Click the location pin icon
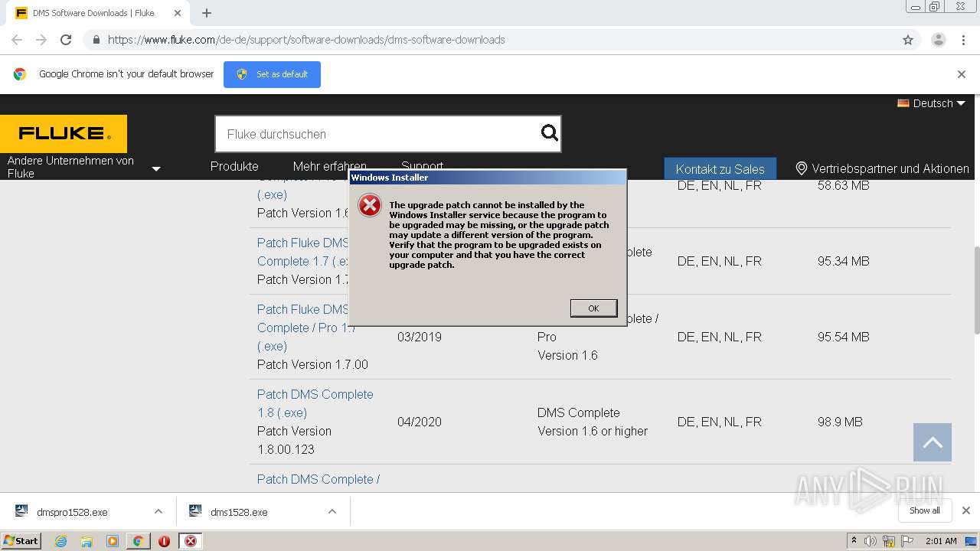 tap(802, 168)
